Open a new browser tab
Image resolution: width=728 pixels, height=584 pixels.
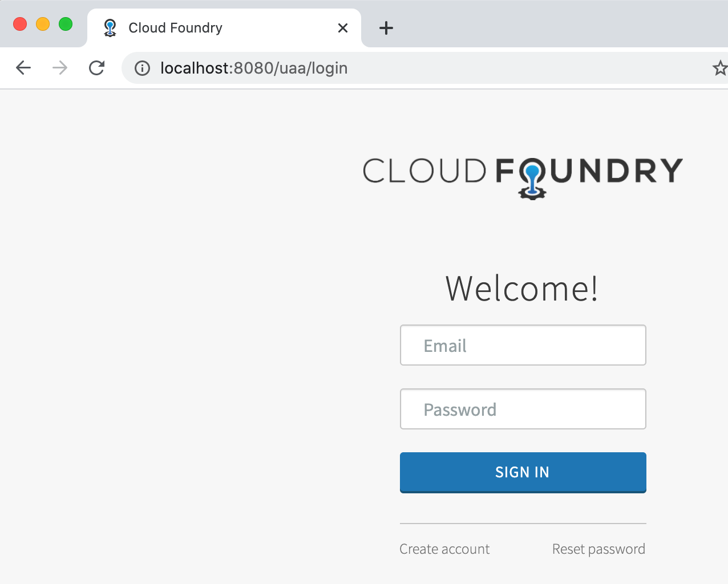[x=386, y=28]
